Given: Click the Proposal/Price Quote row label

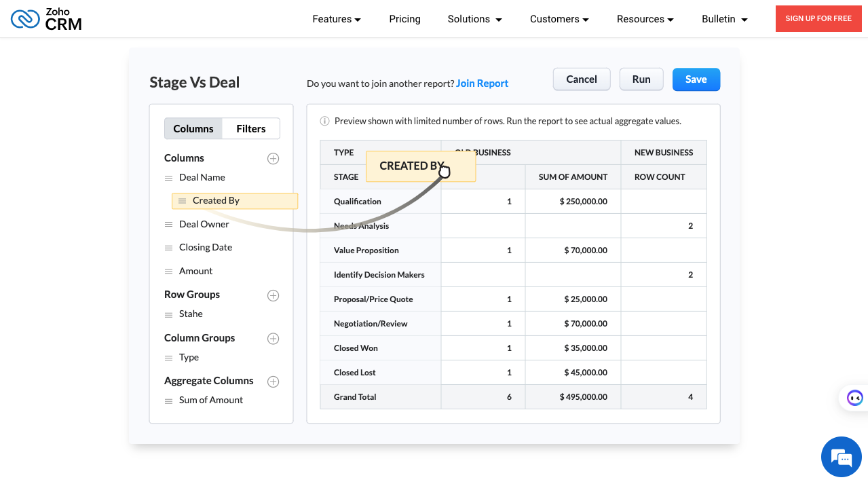Looking at the screenshot, I should [x=373, y=299].
